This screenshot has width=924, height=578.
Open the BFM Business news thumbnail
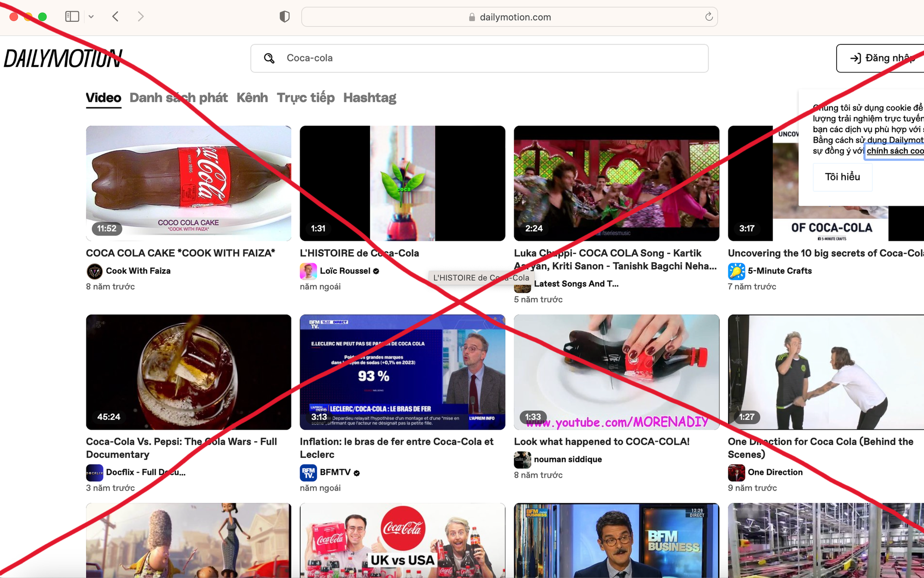click(x=616, y=541)
